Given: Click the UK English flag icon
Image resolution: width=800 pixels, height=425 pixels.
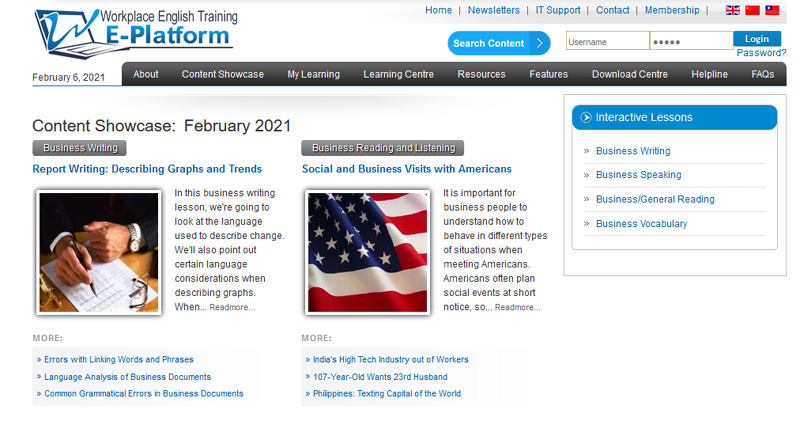Looking at the screenshot, I should click(733, 10).
